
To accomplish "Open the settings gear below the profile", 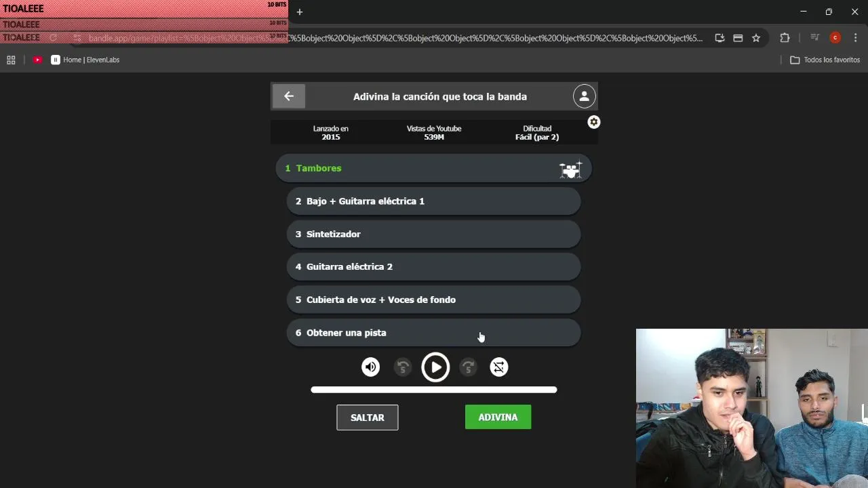I will [x=593, y=122].
